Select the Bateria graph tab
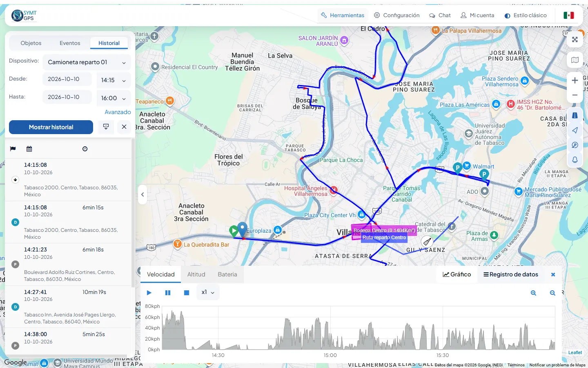This screenshot has width=588, height=368. 227,274
